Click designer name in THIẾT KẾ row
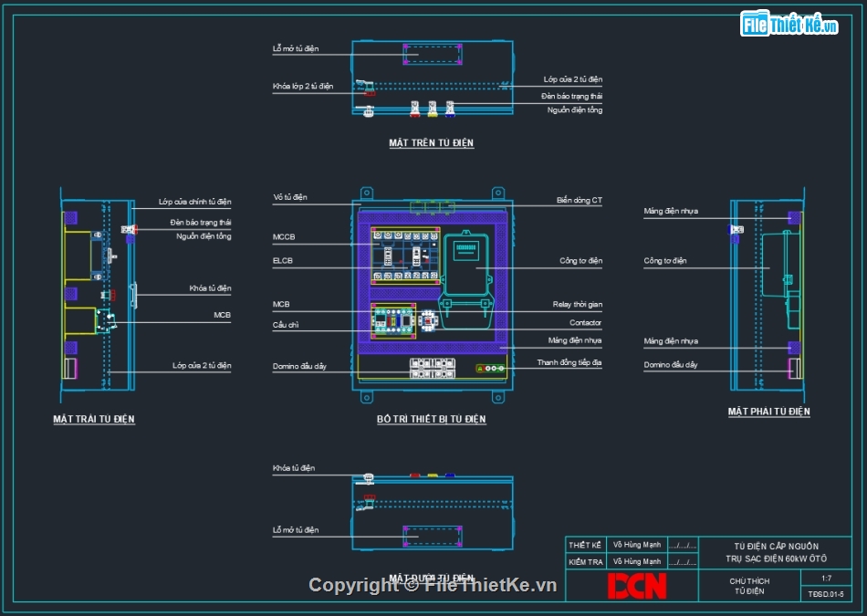The width and height of the screenshot is (867, 616). point(637,545)
